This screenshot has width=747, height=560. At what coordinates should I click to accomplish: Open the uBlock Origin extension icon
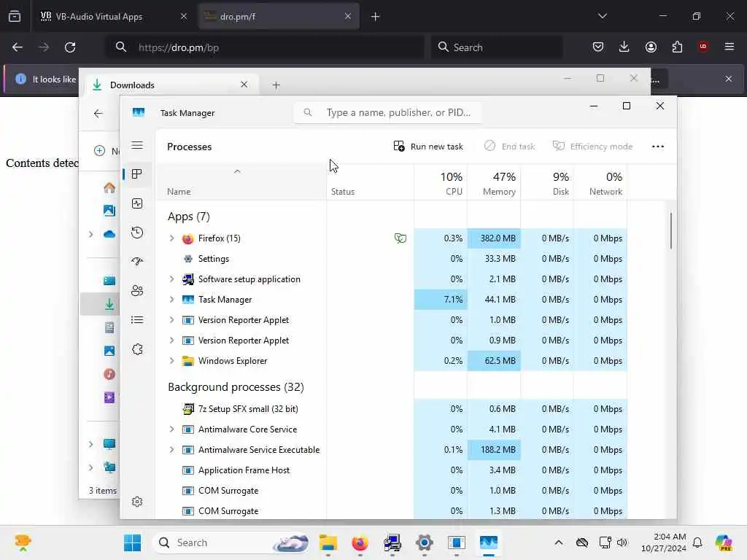tap(703, 47)
